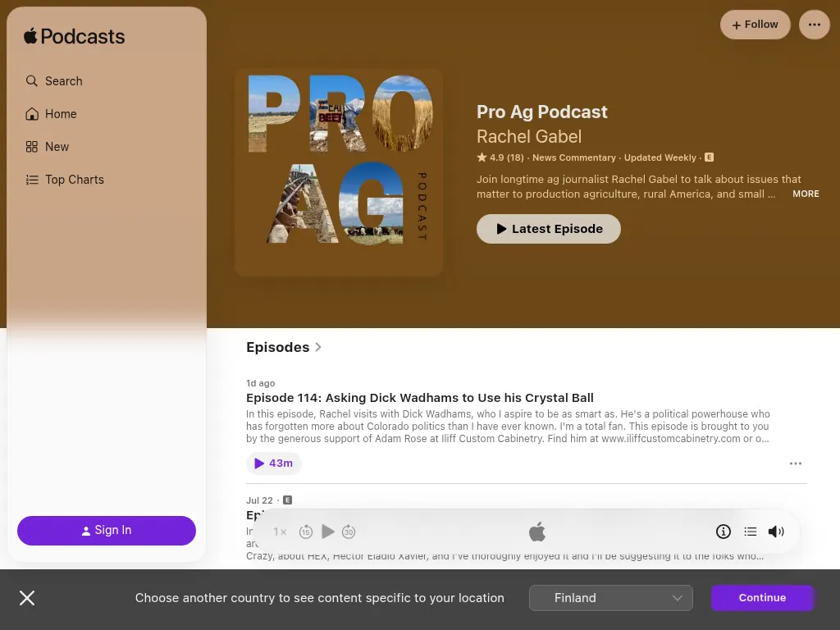Open the Episode 114 description text
Screen dimensions: 840x630
click(508, 427)
